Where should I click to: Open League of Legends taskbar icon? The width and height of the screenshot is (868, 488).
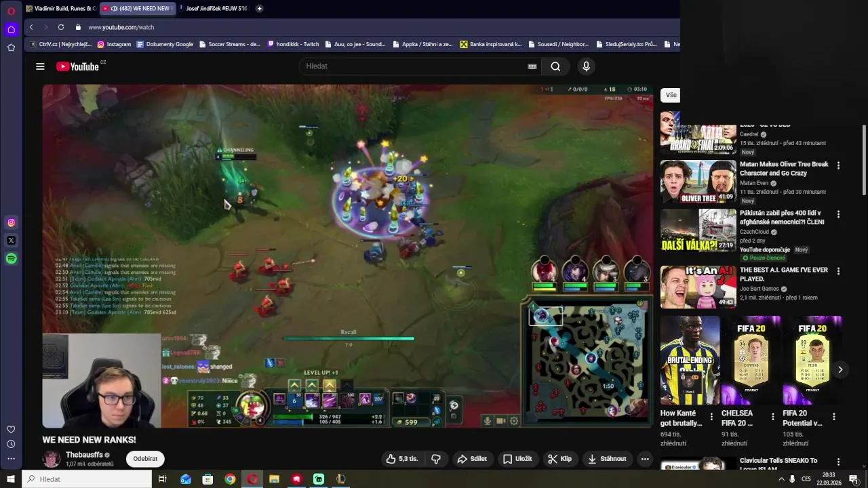[341, 479]
